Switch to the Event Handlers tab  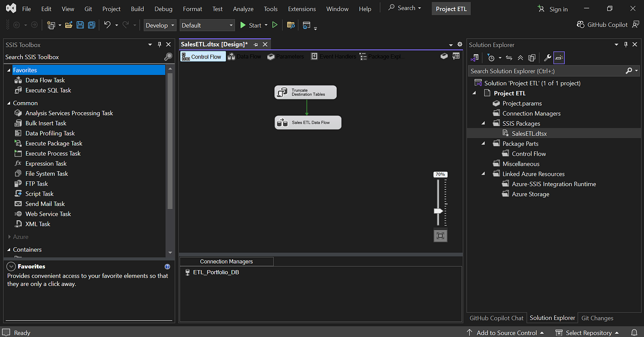pos(333,57)
